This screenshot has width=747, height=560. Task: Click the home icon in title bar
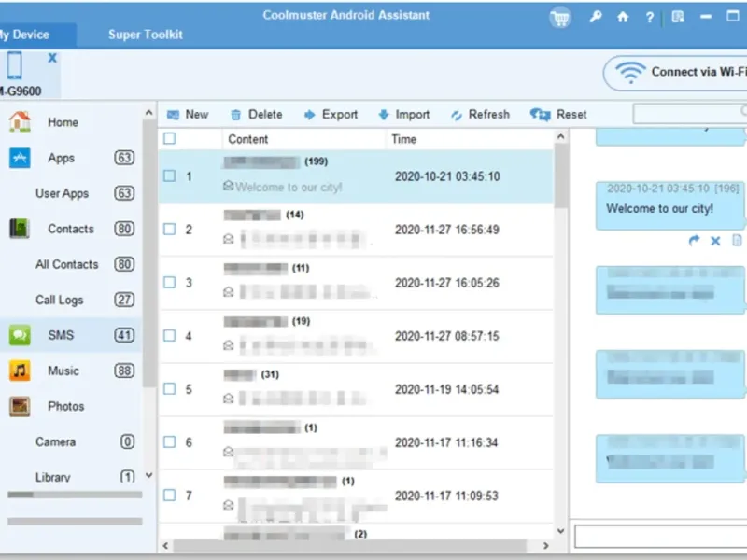point(622,17)
